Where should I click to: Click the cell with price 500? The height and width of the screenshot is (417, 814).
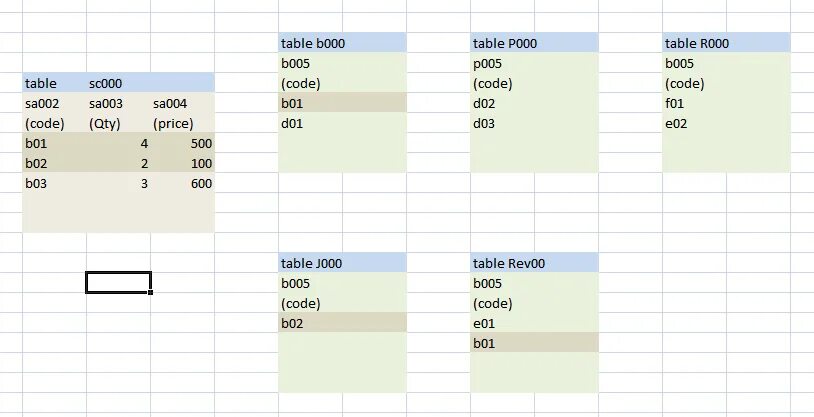(x=182, y=143)
